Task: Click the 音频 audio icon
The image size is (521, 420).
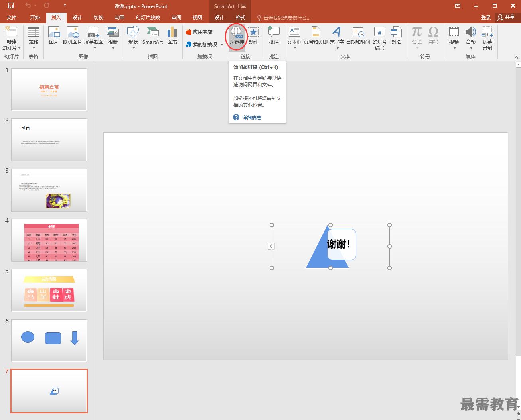Action: (471, 32)
